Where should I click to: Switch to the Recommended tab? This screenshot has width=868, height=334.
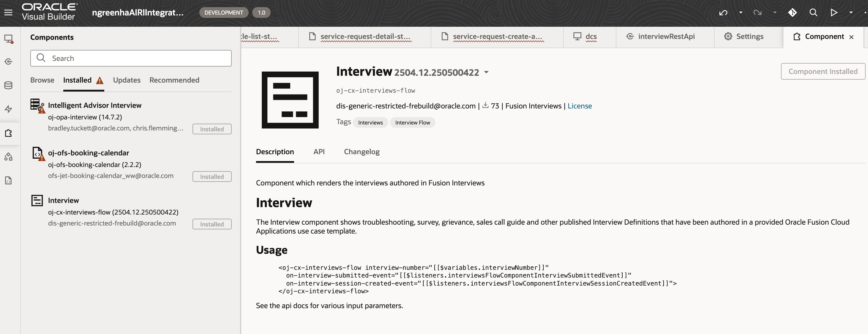pos(174,80)
